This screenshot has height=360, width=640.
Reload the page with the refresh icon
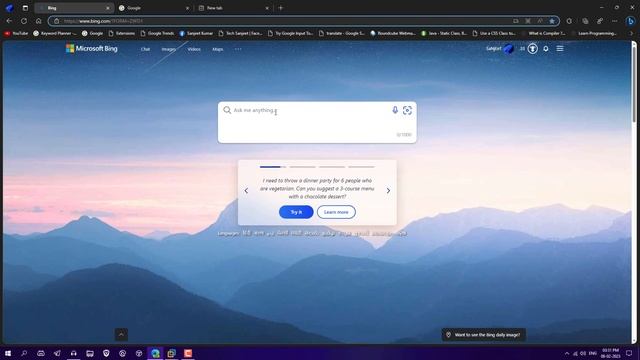tap(24, 21)
